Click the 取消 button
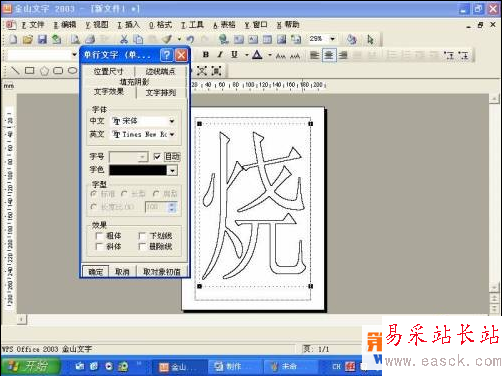Viewport: 502px width, 376px height. [x=122, y=272]
